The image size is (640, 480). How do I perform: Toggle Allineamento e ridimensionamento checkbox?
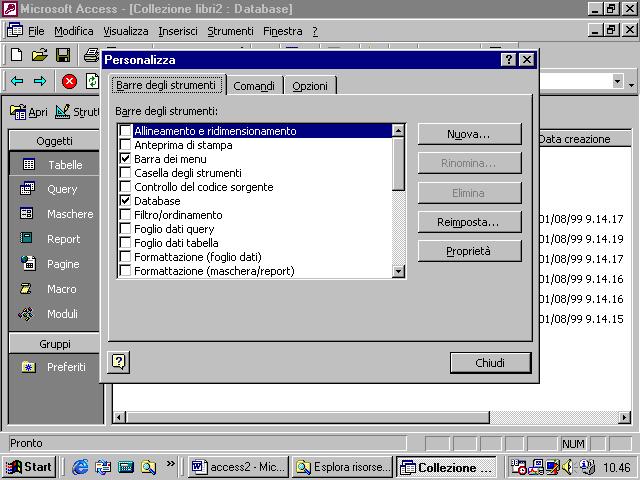tap(126, 131)
